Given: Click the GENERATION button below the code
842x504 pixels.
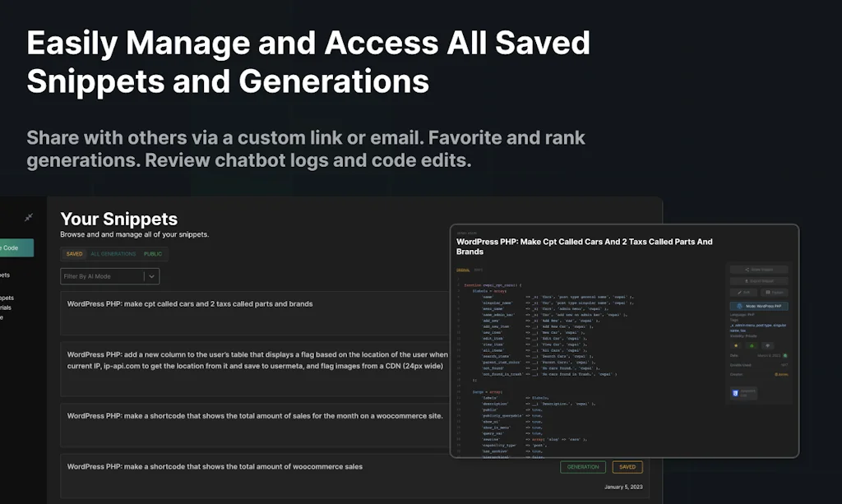Looking at the screenshot, I should pyautogui.click(x=583, y=466).
